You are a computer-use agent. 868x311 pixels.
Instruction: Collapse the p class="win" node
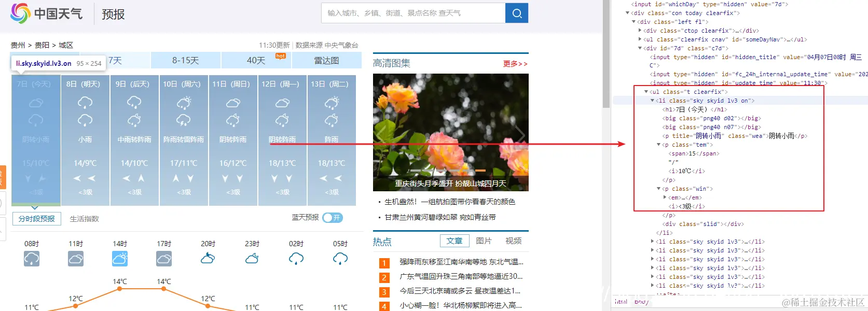click(x=659, y=189)
